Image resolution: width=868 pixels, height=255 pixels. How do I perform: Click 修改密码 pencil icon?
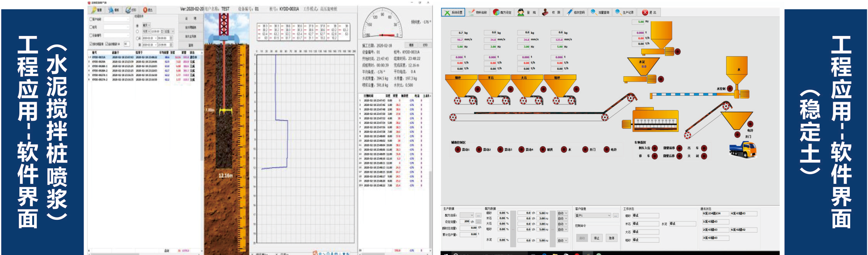pyautogui.click(x=569, y=12)
